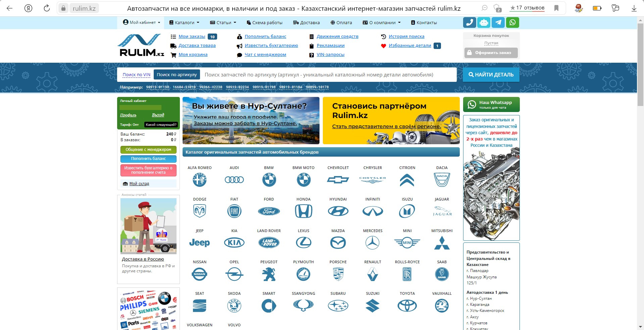Bookmark this page in address bar
644x330 pixels.
(556, 8)
